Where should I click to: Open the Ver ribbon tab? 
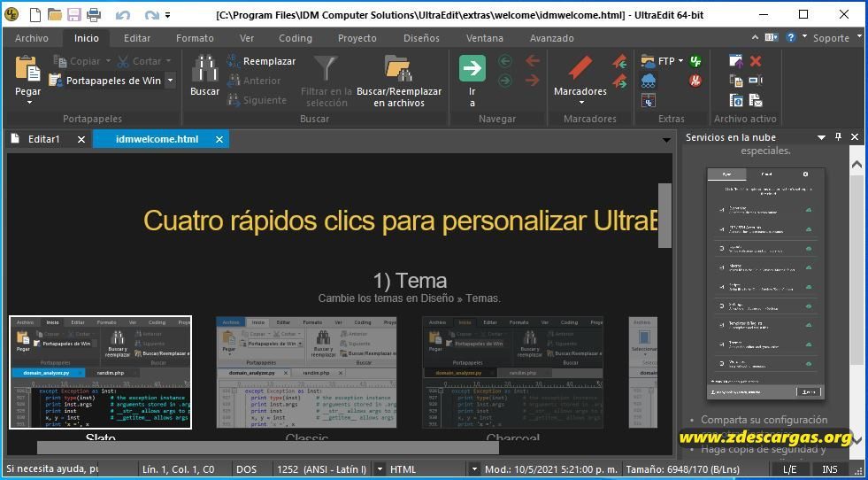click(x=247, y=38)
